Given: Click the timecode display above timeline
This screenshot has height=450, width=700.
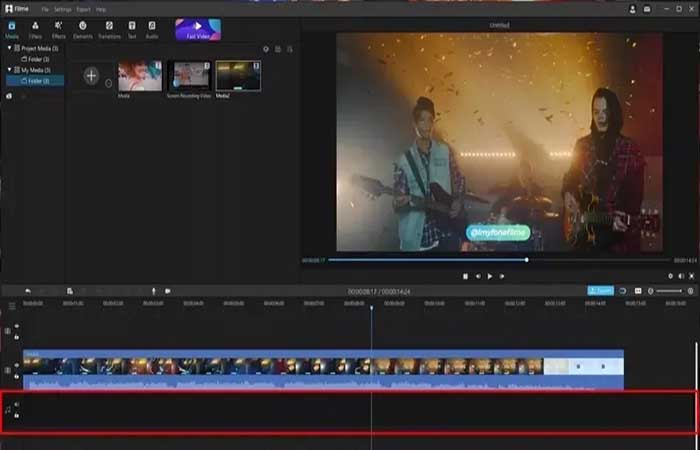Looking at the screenshot, I should [379, 292].
